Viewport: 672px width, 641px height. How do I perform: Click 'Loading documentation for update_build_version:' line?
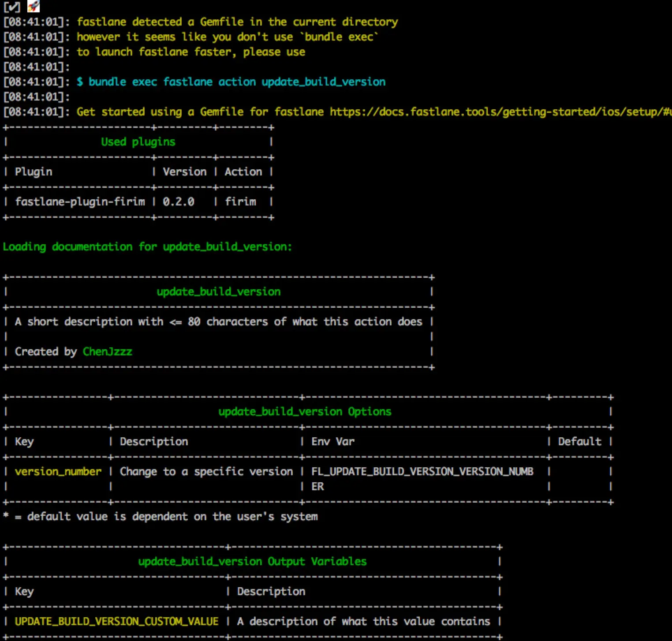pyautogui.click(x=147, y=247)
